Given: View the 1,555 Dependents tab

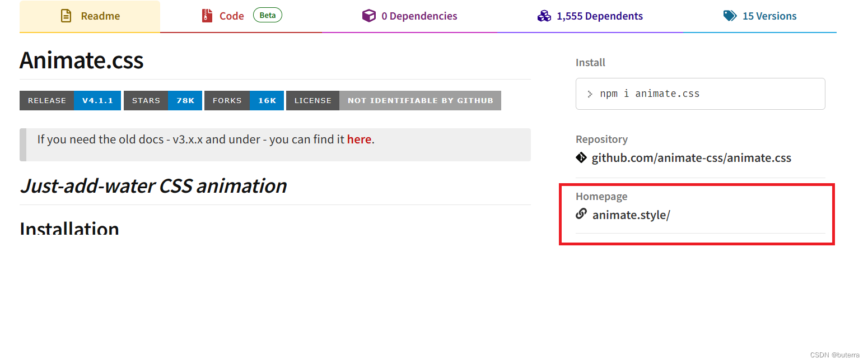Looking at the screenshot, I should coord(590,16).
